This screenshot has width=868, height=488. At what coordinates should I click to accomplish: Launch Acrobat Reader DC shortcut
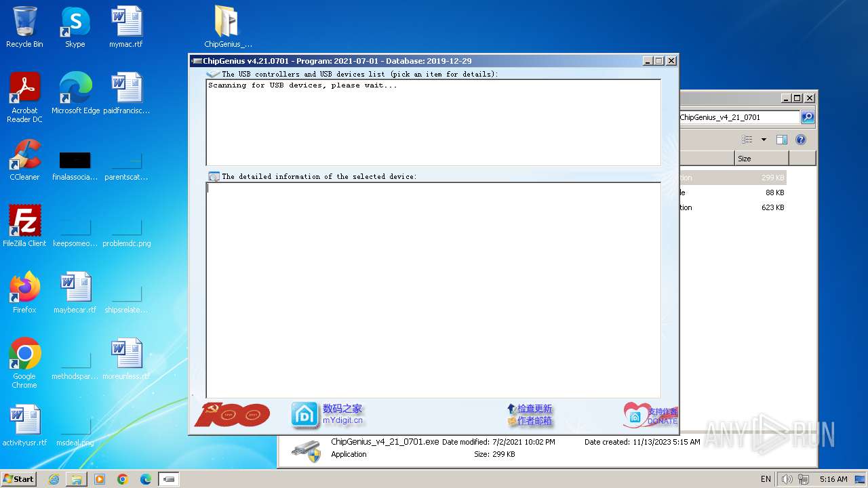click(x=24, y=98)
